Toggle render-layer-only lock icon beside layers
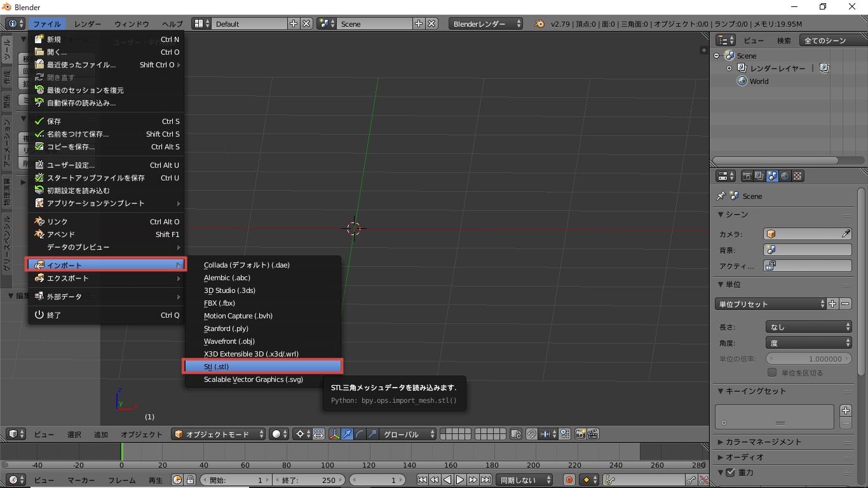 pyautogui.click(x=516, y=434)
